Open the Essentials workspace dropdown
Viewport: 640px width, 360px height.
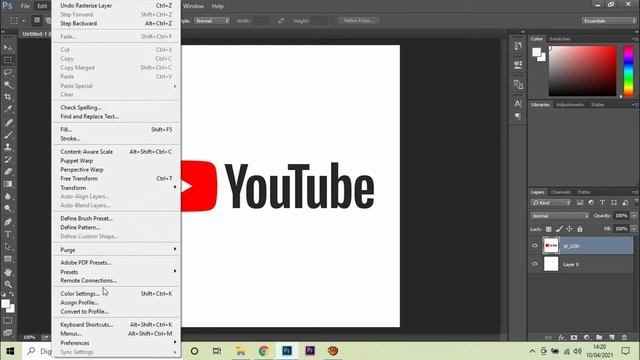point(609,21)
